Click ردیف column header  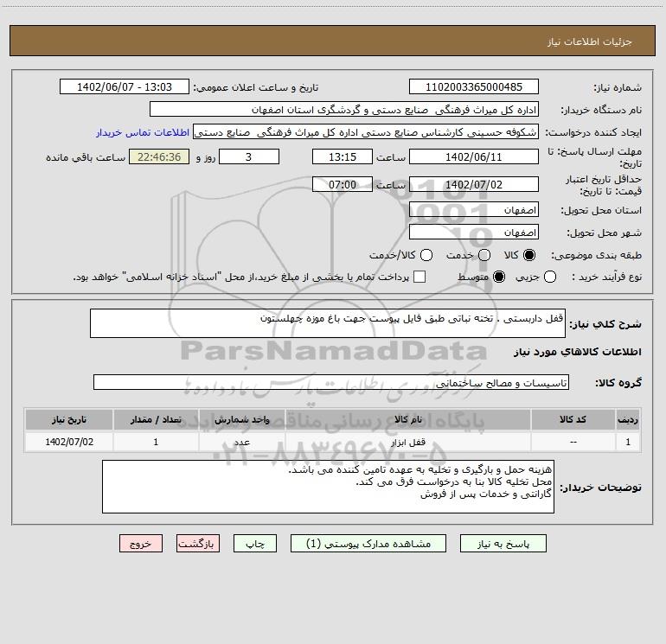point(628,420)
